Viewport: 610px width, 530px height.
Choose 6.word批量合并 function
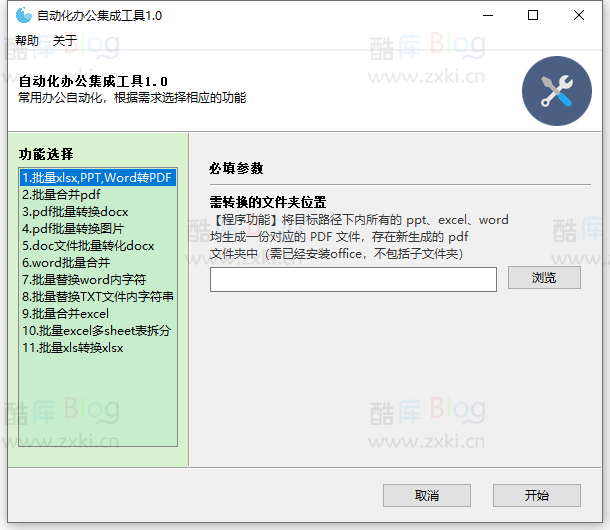click(98, 263)
